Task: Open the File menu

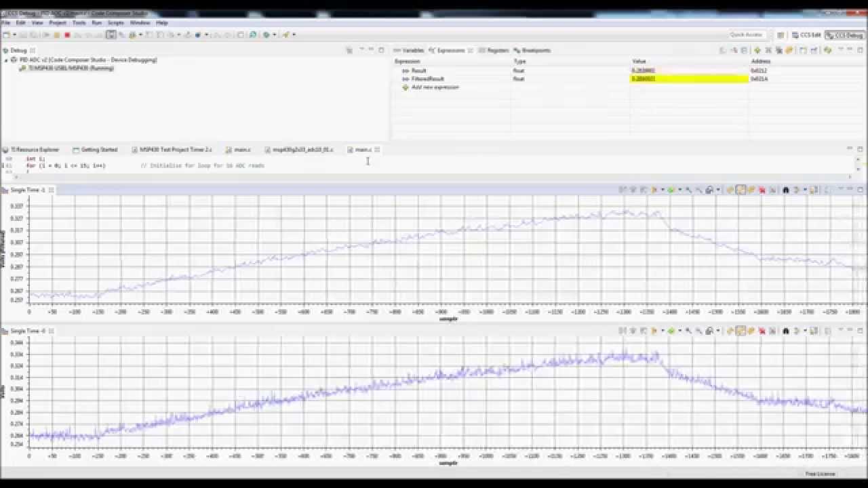Action: [x=5, y=22]
